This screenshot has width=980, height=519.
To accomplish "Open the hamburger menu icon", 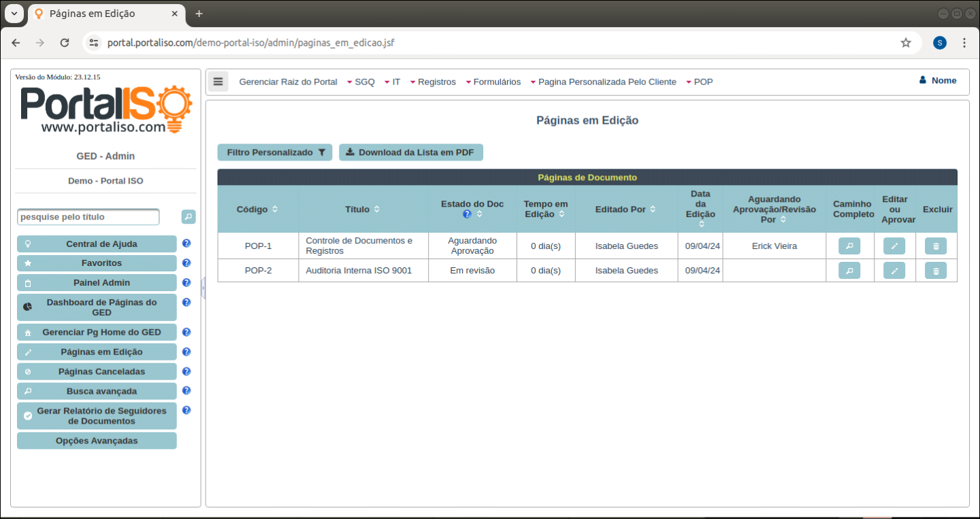I will point(218,82).
